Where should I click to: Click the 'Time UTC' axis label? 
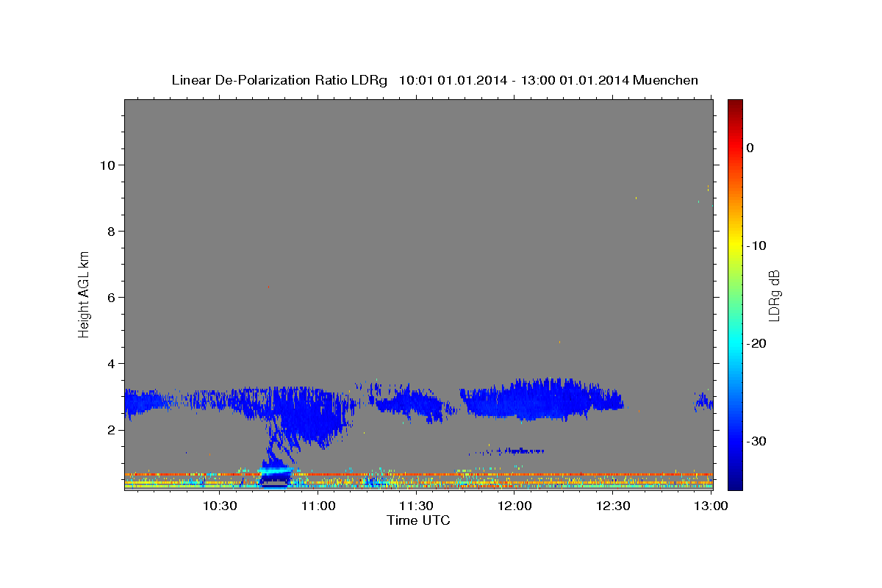(418, 520)
